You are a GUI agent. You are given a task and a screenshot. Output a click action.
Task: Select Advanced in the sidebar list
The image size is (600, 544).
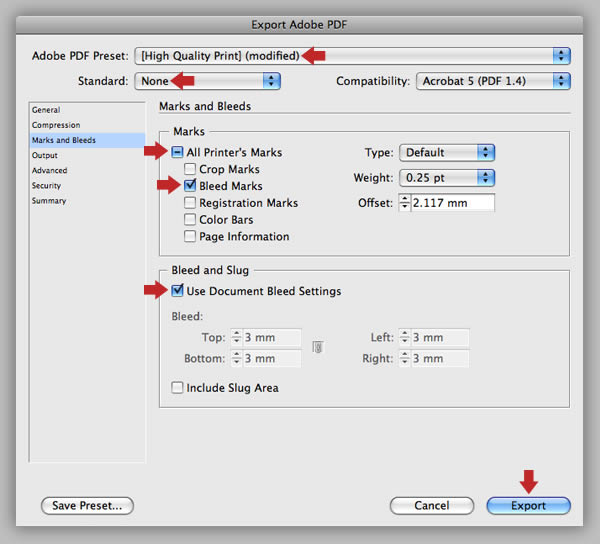tap(87, 171)
